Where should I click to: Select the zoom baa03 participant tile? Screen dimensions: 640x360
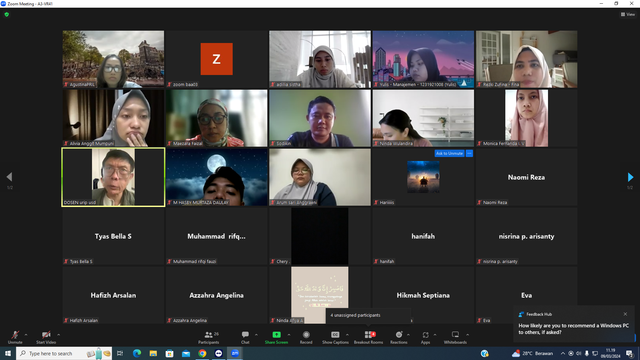pyautogui.click(x=217, y=59)
